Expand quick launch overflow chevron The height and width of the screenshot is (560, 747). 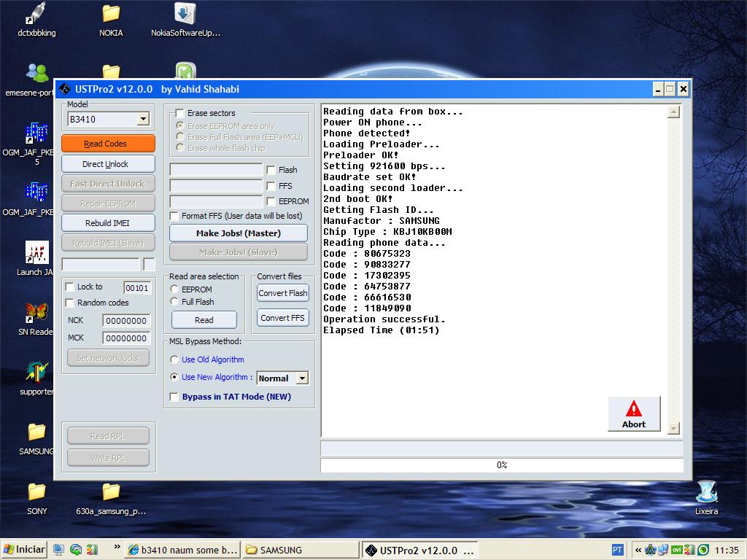click(x=117, y=547)
